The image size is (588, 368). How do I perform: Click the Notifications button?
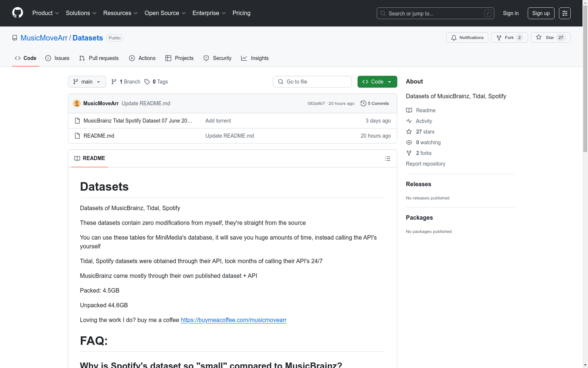coord(467,38)
